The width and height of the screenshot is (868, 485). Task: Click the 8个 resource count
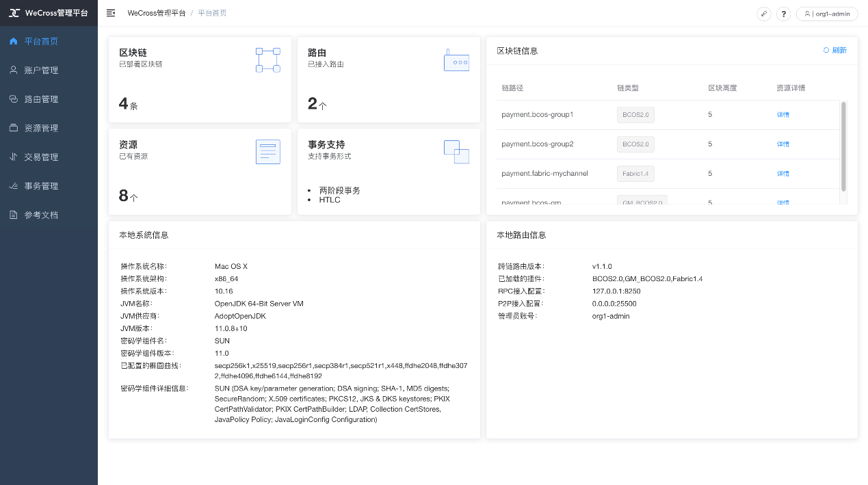[129, 196]
